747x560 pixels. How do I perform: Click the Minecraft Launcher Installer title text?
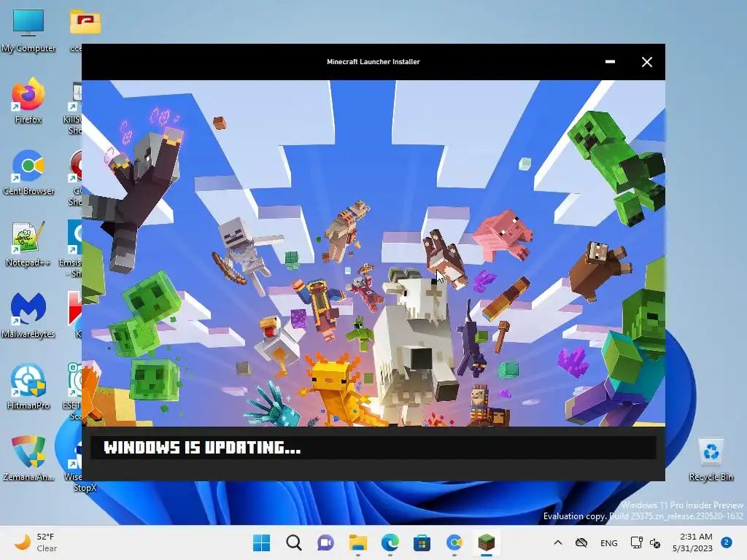[373, 62]
